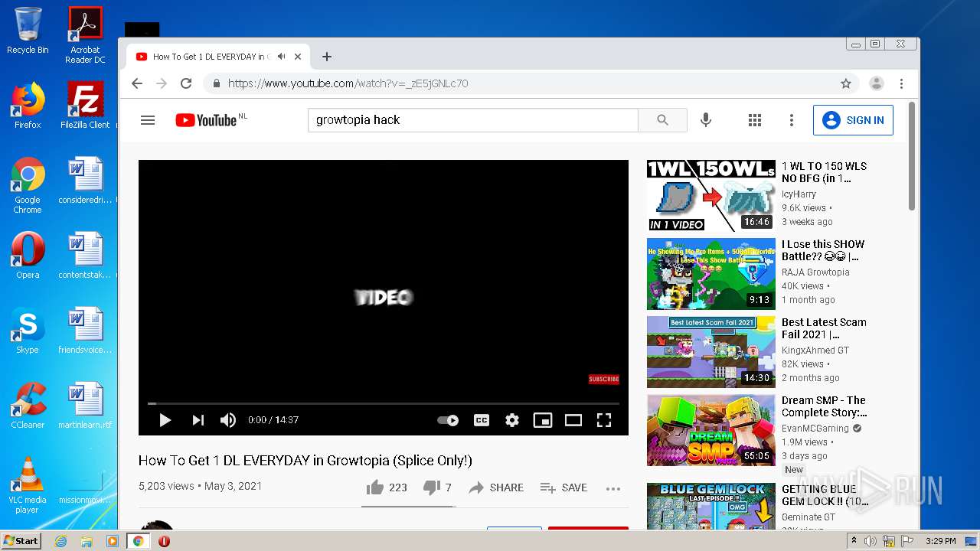Open more actions below the video

(613, 488)
